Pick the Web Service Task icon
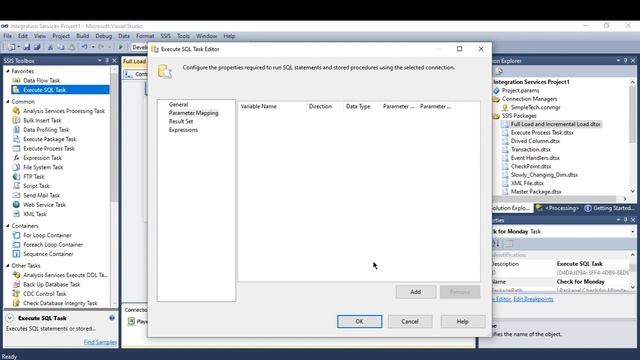Image resolution: width=640 pixels, height=360 pixels. pos(16,205)
